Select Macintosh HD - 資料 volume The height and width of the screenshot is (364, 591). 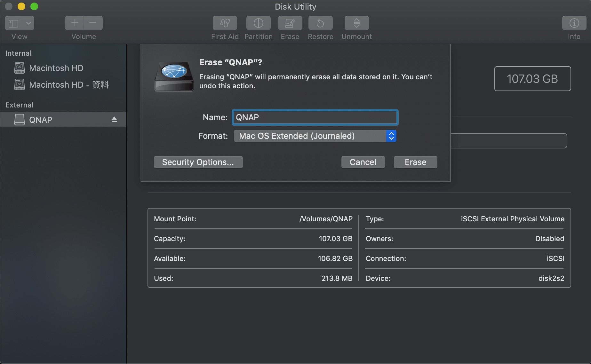coord(63,84)
